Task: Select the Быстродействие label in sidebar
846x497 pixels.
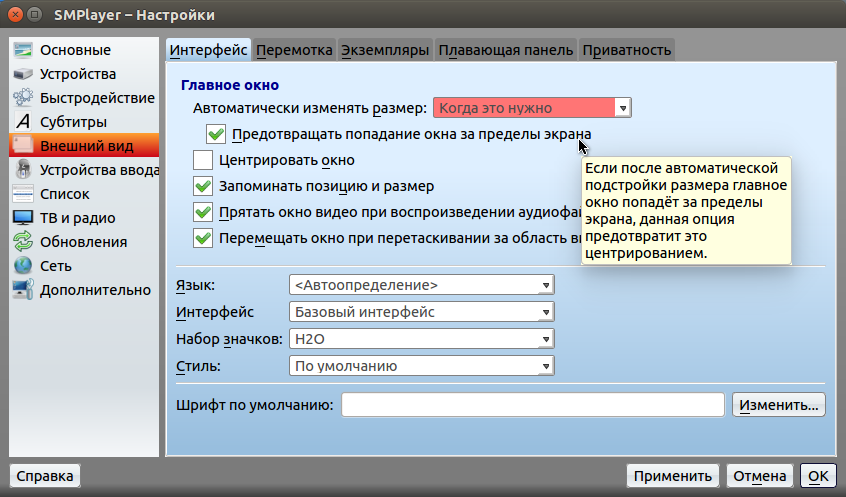Action: (x=98, y=98)
